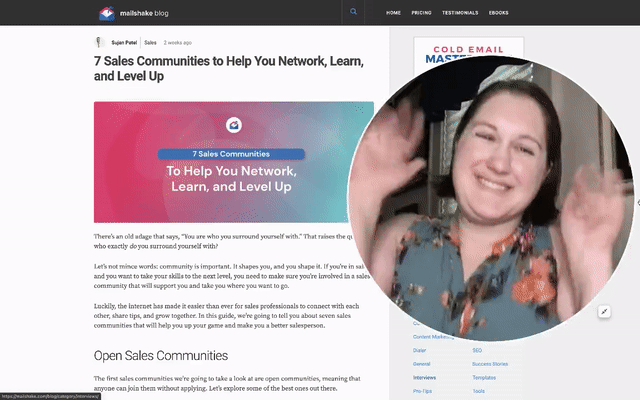Open the HOME menu item
Viewport: 640px width, 400px height.
point(393,13)
